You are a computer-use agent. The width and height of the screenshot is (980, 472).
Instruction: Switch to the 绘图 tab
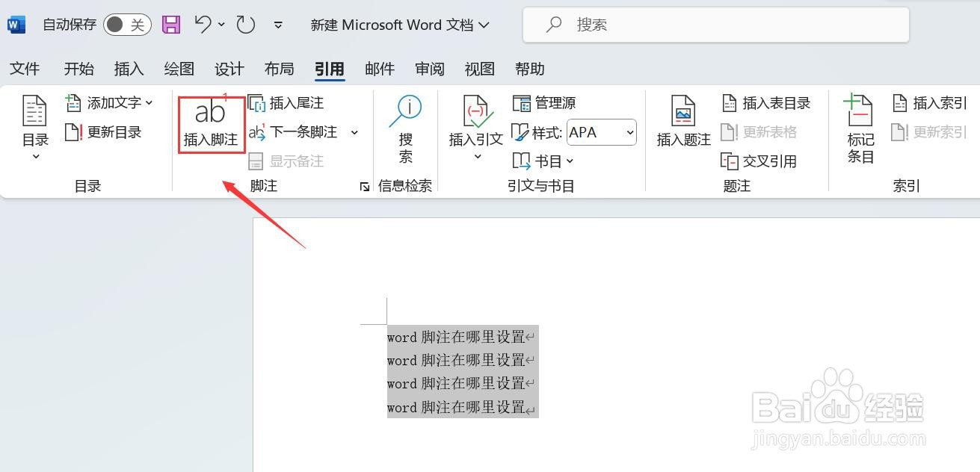[179, 69]
